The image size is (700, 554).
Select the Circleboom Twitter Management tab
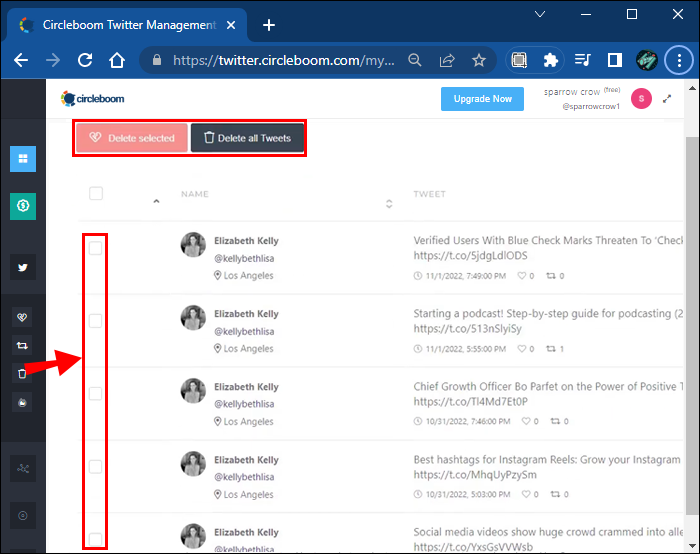click(129, 25)
